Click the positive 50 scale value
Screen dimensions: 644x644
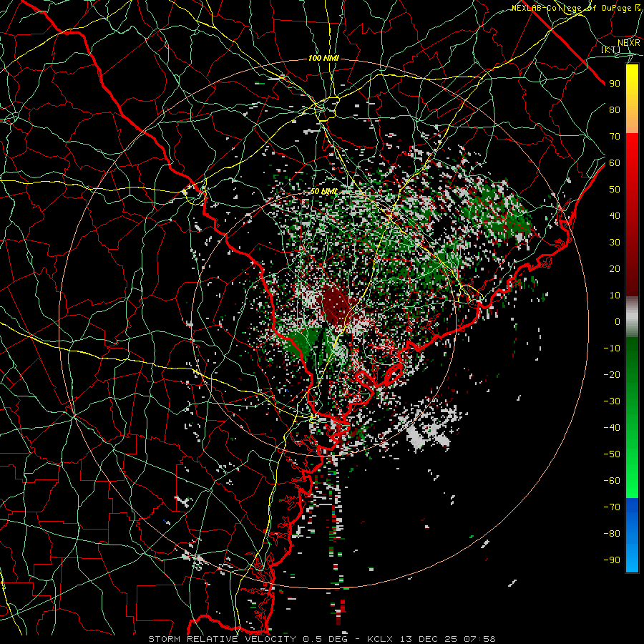[615, 190]
